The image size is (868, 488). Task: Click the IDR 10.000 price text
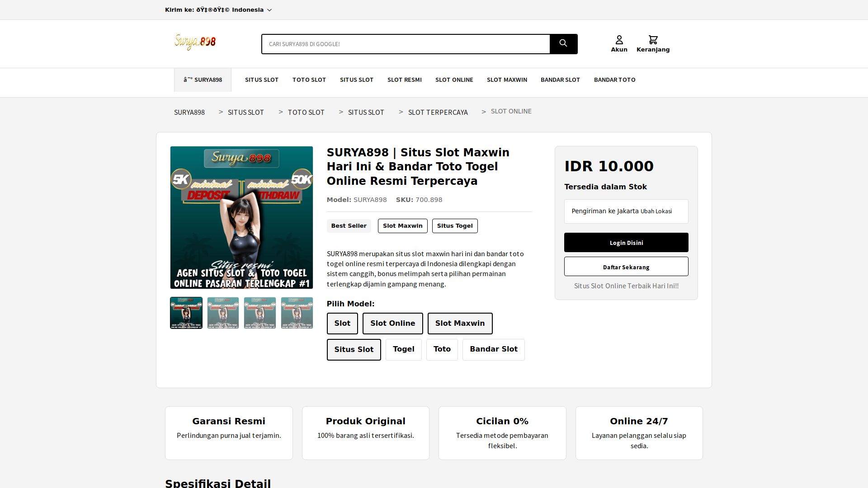tap(609, 166)
